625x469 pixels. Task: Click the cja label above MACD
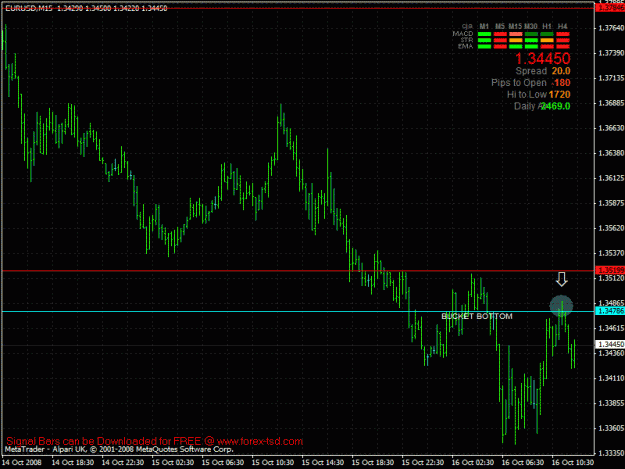coord(468,26)
